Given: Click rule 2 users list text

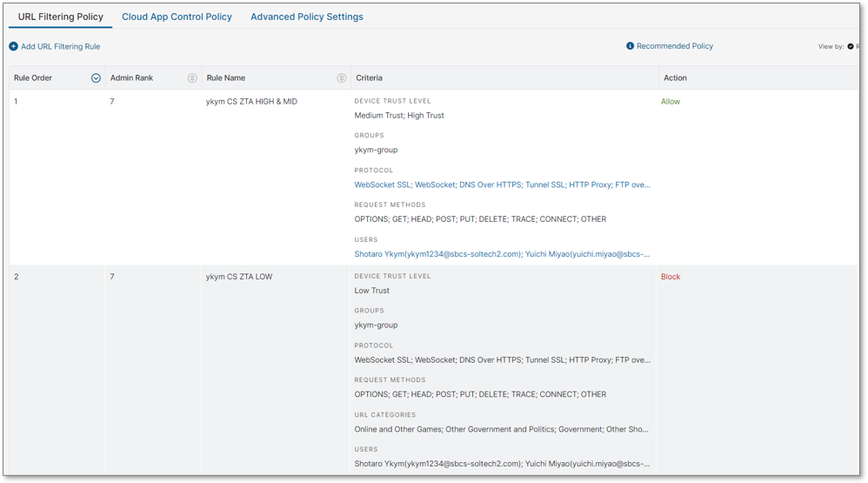Looking at the screenshot, I should [502, 463].
